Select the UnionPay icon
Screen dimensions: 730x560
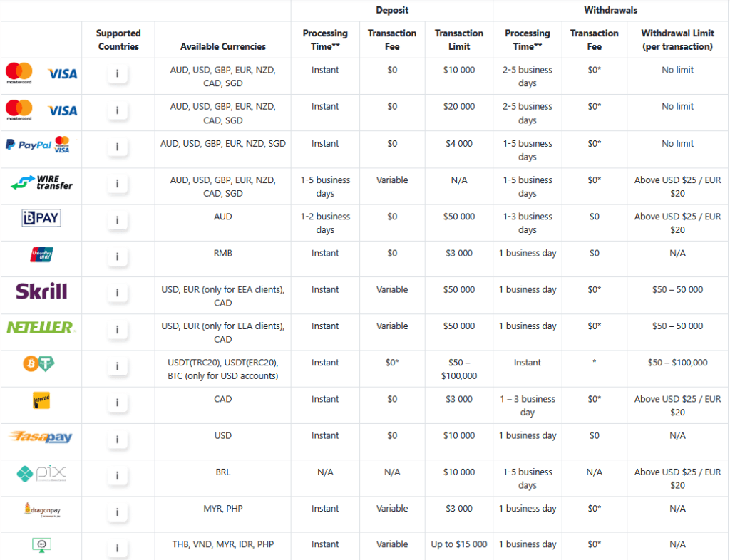point(41,253)
